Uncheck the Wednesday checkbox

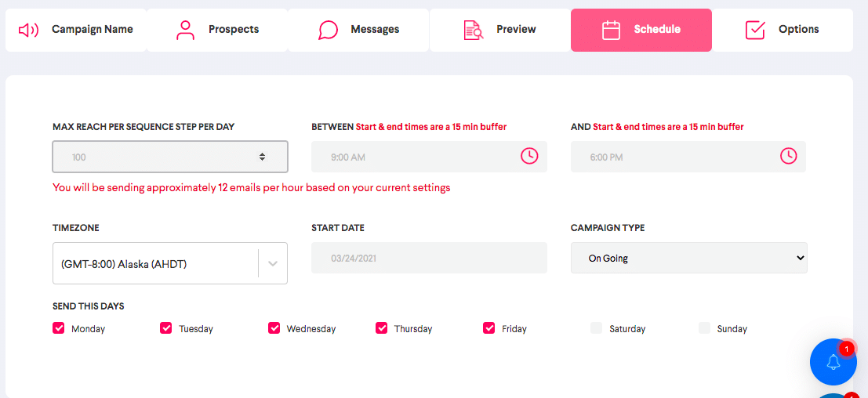click(x=274, y=328)
